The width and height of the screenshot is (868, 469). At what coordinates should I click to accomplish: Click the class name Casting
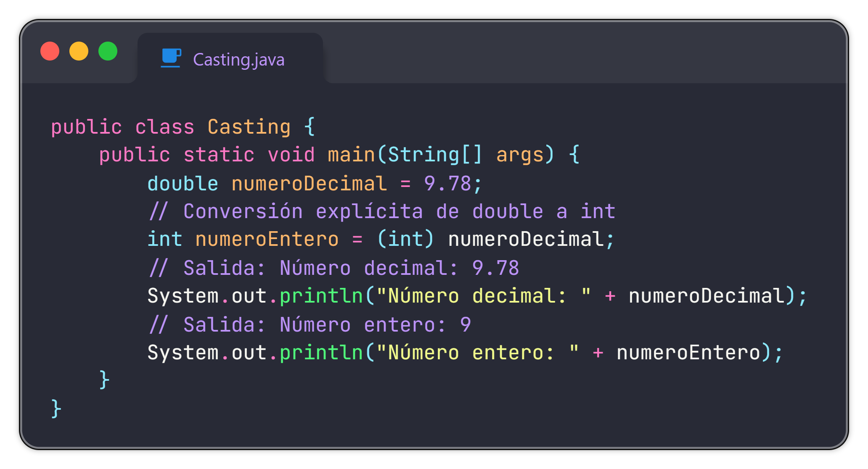click(x=249, y=127)
